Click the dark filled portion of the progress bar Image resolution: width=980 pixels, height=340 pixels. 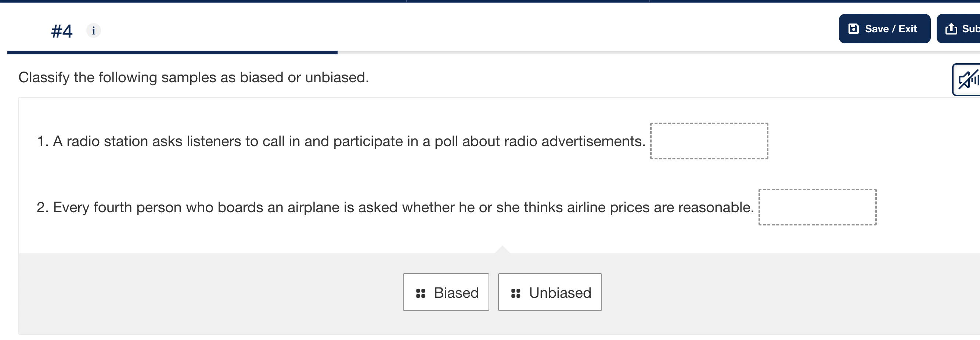click(172, 53)
